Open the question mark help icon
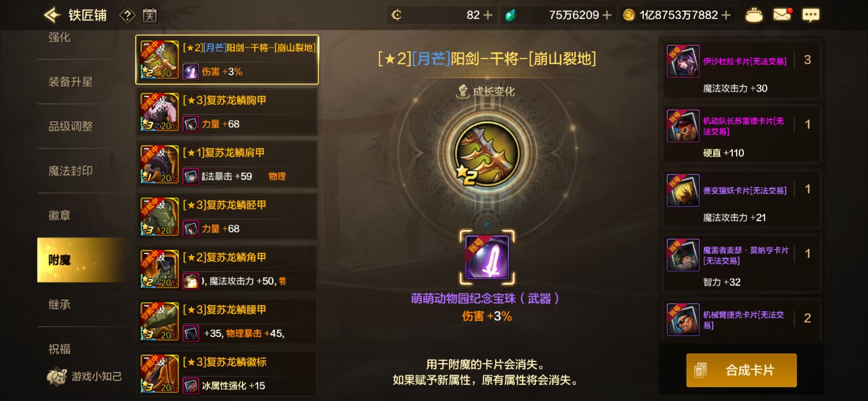This screenshot has width=868, height=401. point(127,15)
